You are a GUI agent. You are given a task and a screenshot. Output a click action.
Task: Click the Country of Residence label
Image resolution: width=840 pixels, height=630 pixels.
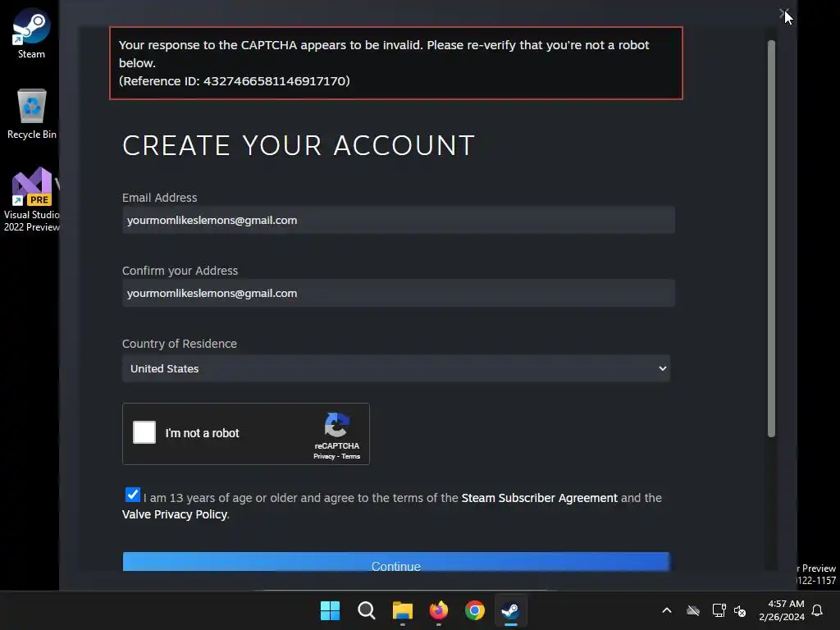coord(180,344)
